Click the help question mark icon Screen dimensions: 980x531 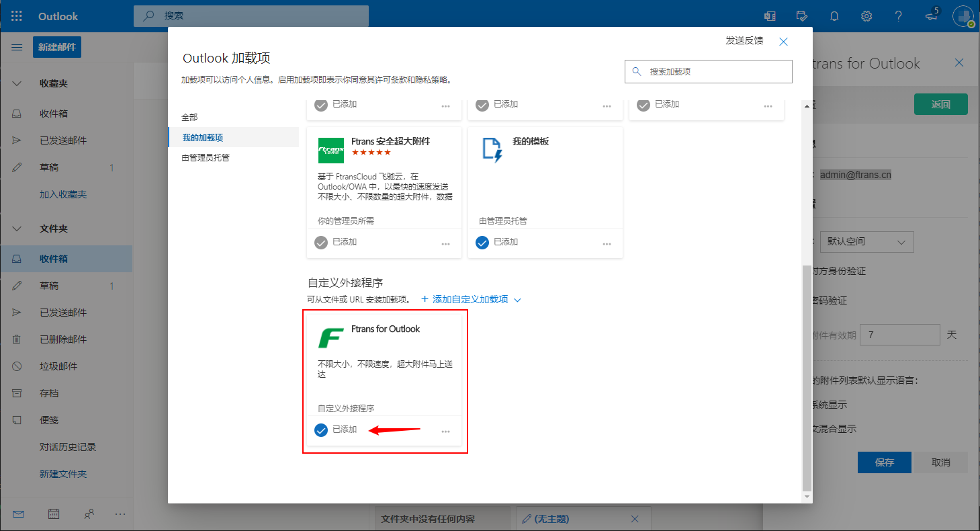pos(899,16)
